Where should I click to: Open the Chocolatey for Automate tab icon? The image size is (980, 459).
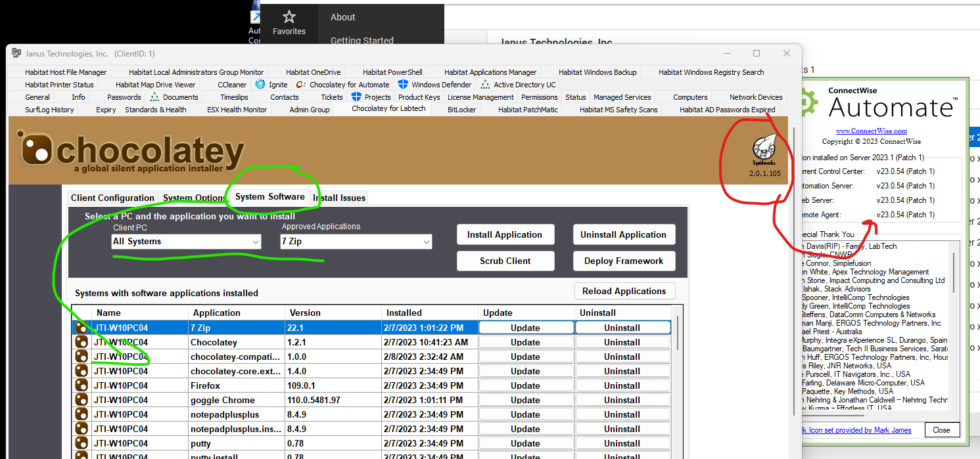click(301, 84)
